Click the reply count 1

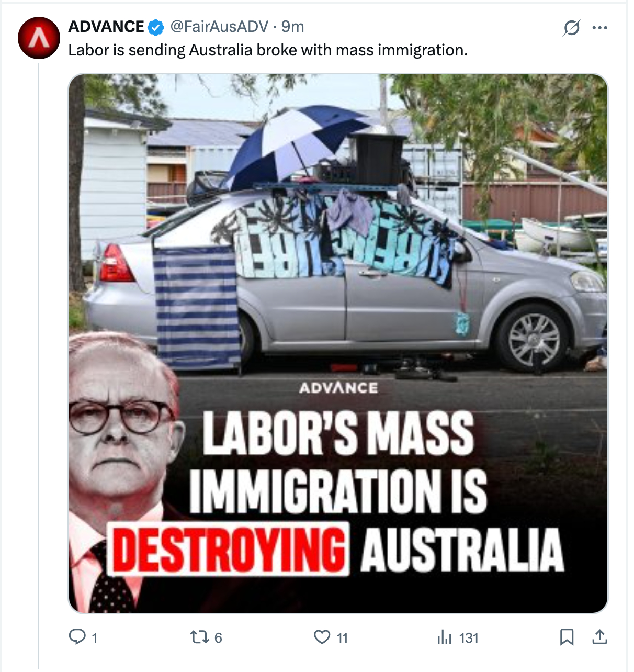[95, 637]
